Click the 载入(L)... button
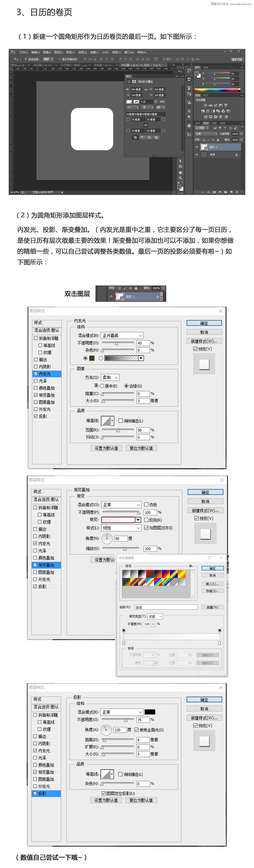Image resolution: width=254 pixels, height=868 pixels. (213, 584)
